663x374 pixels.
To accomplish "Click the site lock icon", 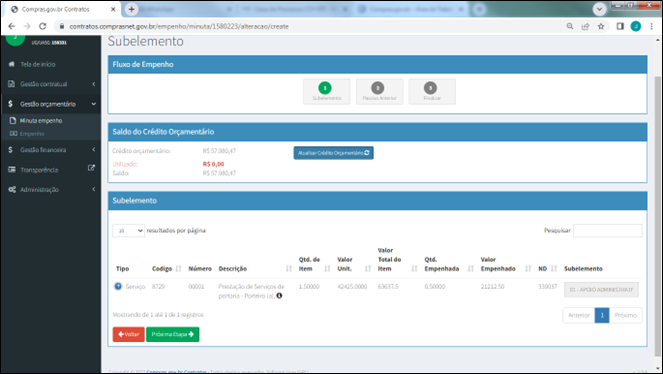I will click(62, 26).
